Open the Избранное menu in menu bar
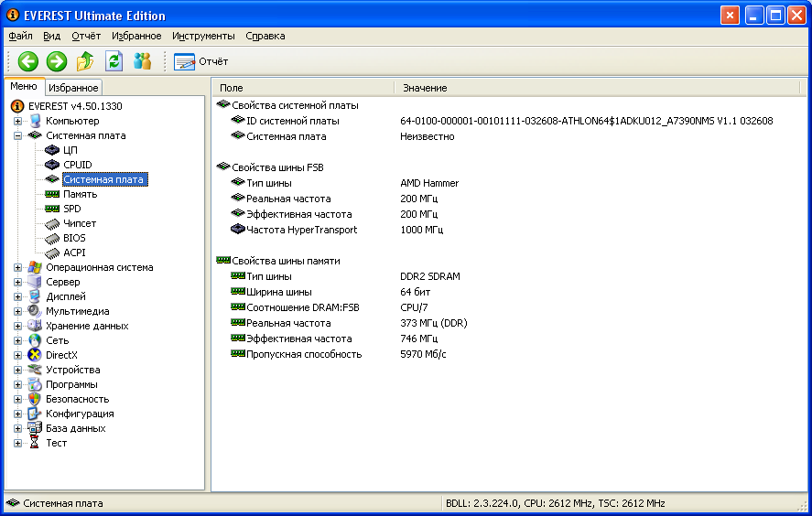Image resolution: width=812 pixels, height=516 pixels. [x=136, y=36]
